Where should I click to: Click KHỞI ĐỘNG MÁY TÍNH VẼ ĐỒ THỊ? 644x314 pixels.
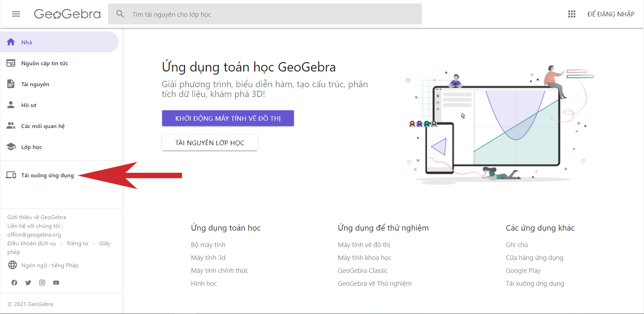(228, 118)
